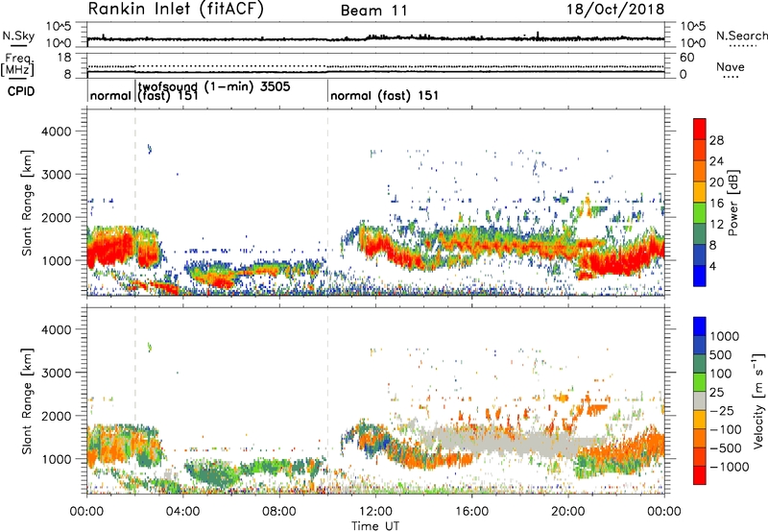
Task: Click 'Slant Range [km]' label of power panel
Action: [x=28, y=203]
